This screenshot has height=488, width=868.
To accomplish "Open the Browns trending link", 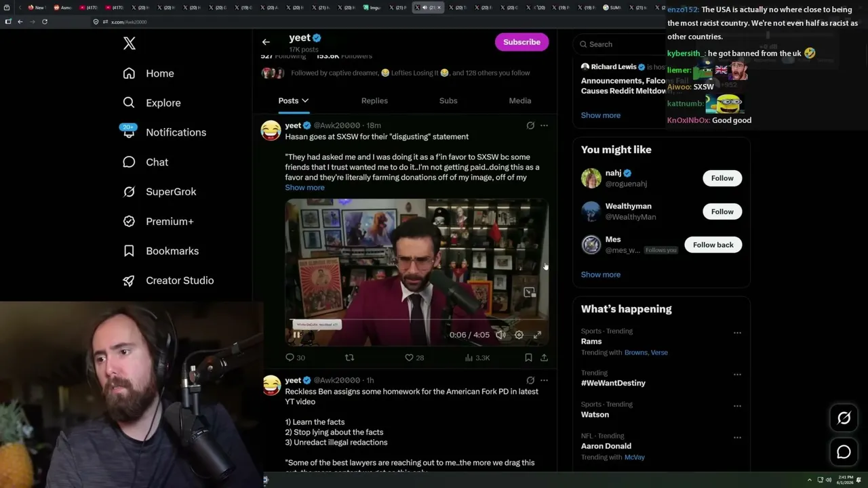I will point(636,352).
